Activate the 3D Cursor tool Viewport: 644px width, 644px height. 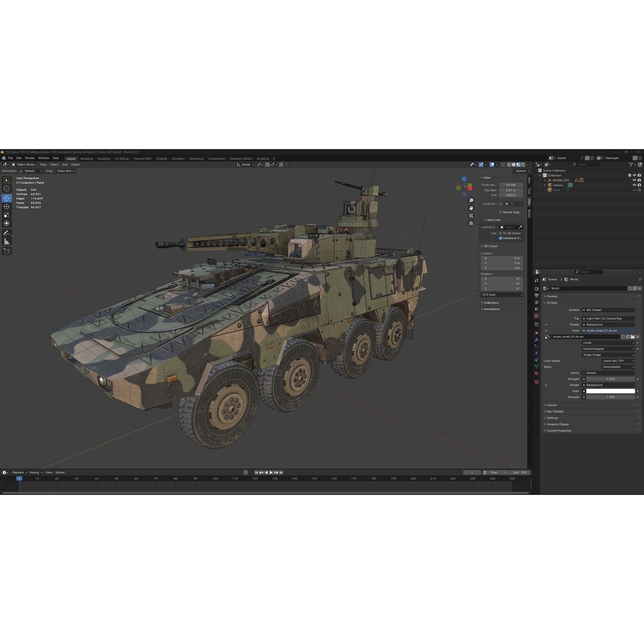coord(7,188)
